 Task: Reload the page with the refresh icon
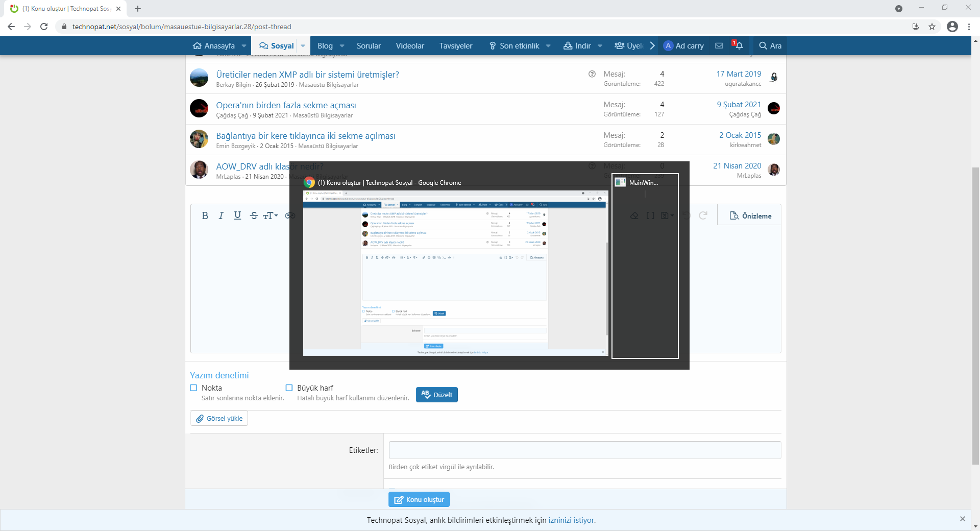(x=44, y=27)
